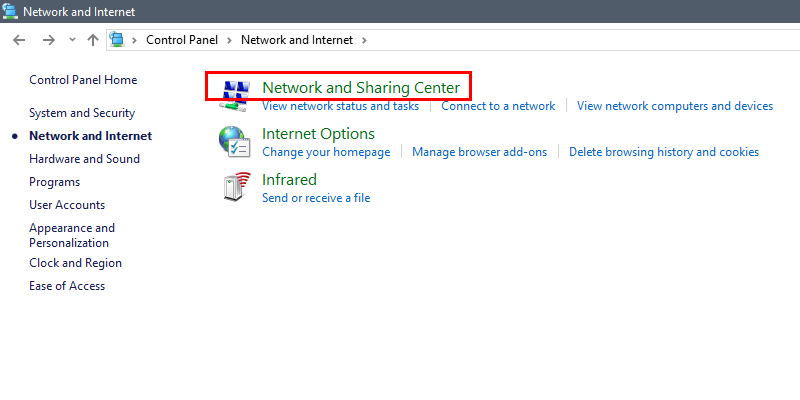Viewport: 800px width, 400px height.
Task: Open Send or receive a file
Action: click(316, 198)
